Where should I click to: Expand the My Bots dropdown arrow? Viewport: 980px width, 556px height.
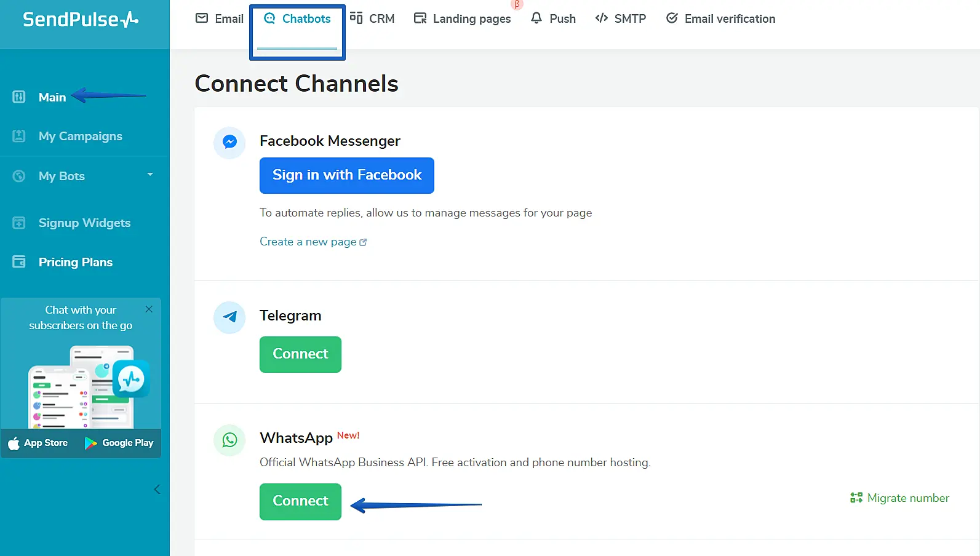pyautogui.click(x=150, y=175)
